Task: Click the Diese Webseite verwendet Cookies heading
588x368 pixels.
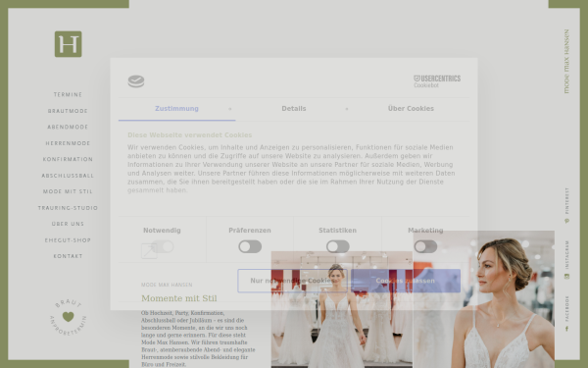Action: [x=190, y=135]
